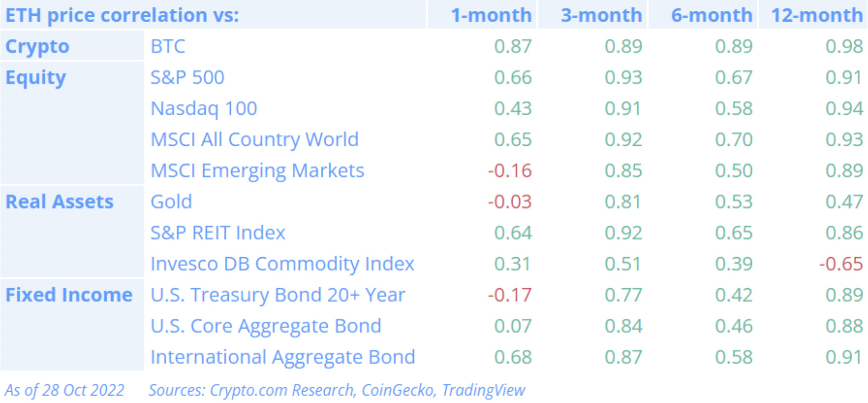Click MSCI All Country World label
This screenshot has height=403, width=868.
255,139
